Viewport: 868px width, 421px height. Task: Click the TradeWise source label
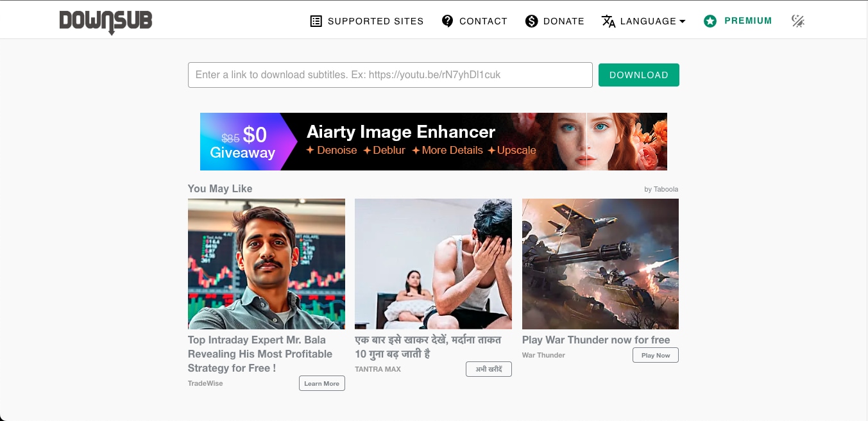point(205,383)
